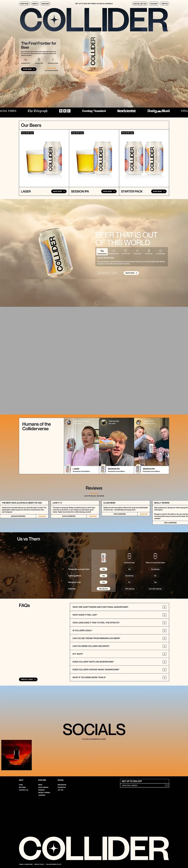Open the Merch menu item
Screen dimensions: 188x868
tap(35, 4)
